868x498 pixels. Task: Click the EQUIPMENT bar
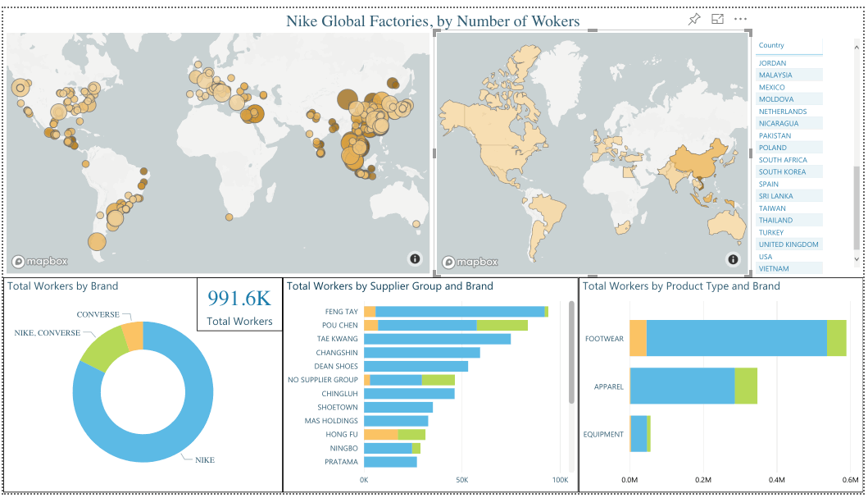[x=640, y=434]
